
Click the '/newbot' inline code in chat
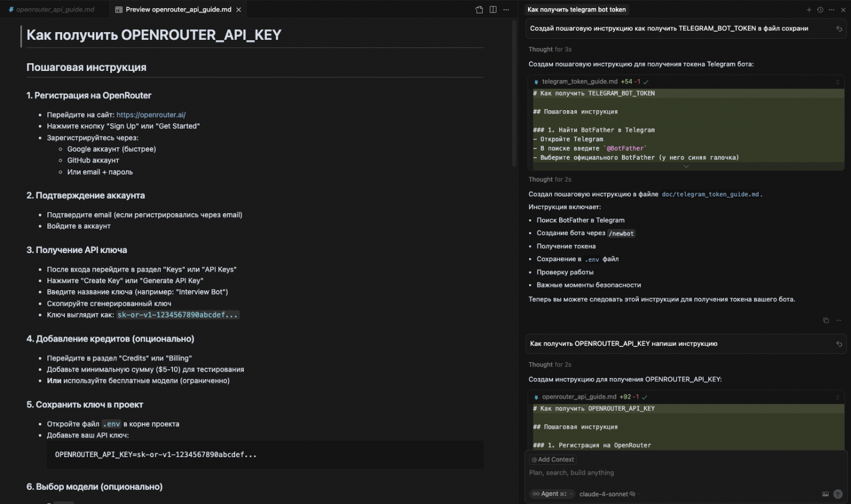pyautogui.click(x=621, y=233)
